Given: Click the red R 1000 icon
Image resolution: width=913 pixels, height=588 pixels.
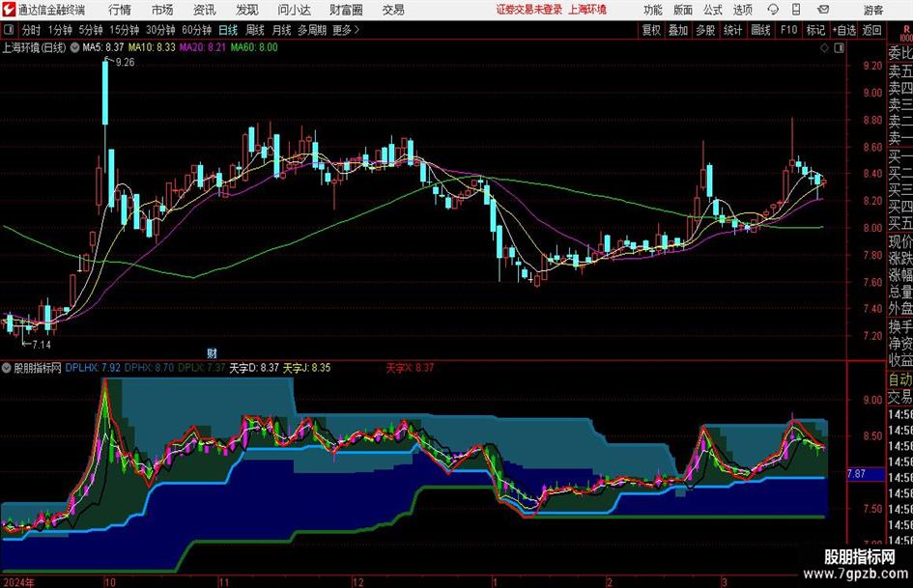Looking at the screenshot, I should (906, 33).
